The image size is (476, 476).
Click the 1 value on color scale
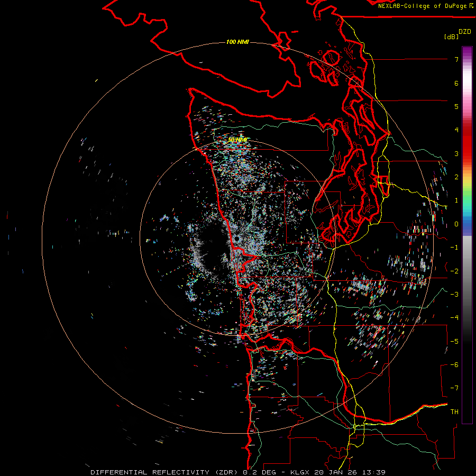click(x=456, y=200)
